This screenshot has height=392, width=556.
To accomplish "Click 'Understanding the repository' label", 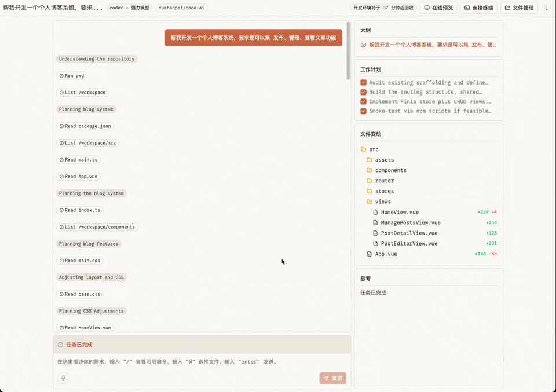I will pyautogui.click(x=97, y=59).
